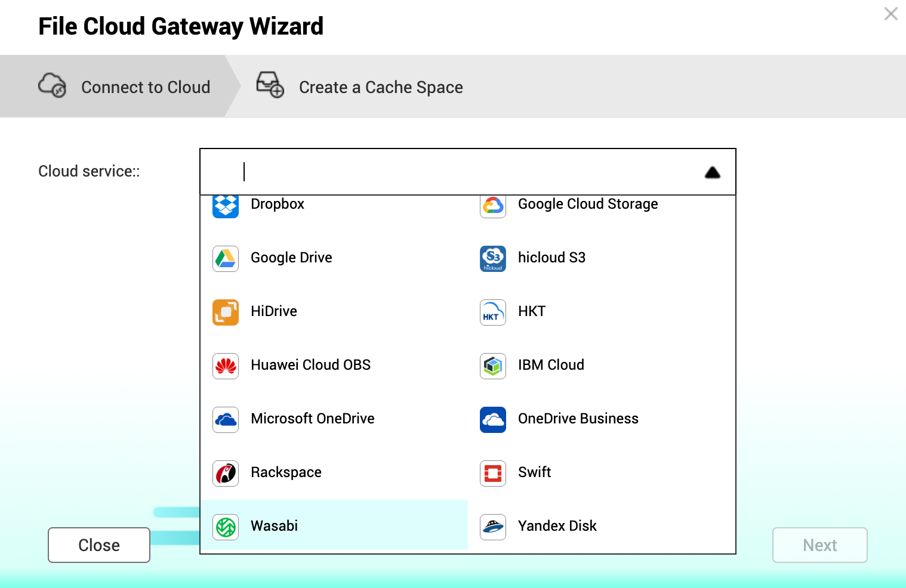Select Swift option text

click(534, 472)
